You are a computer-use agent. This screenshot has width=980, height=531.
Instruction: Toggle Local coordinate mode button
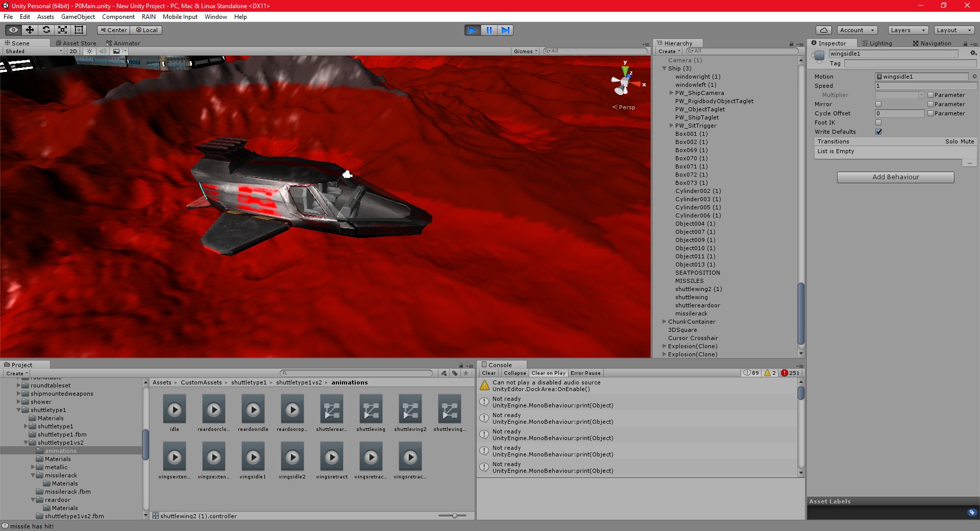pyautogui.click(x=146, y=30)
